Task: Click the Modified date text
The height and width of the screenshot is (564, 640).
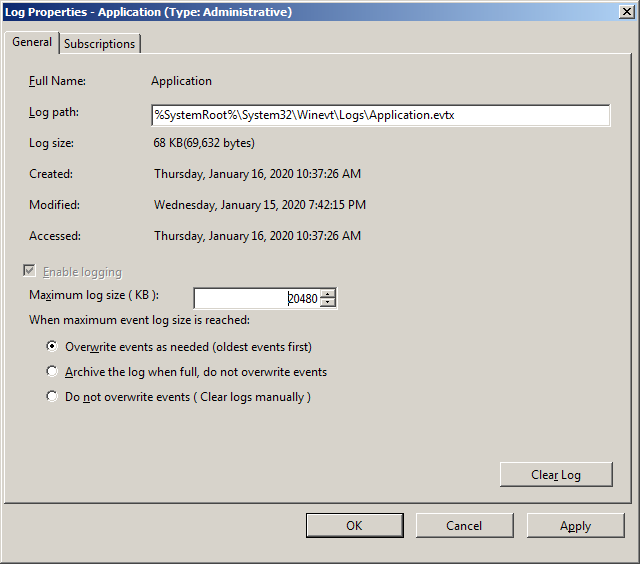Action: click(259, 205)
